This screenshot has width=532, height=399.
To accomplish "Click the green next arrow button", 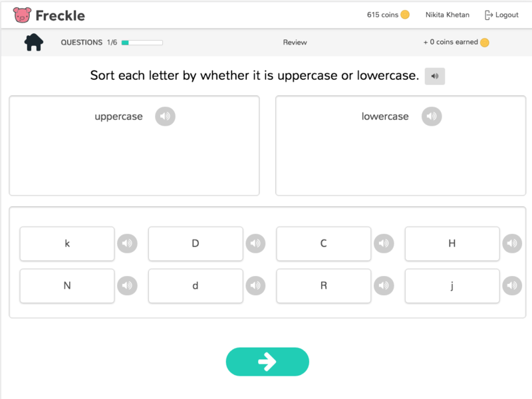I will coord(267,362).
